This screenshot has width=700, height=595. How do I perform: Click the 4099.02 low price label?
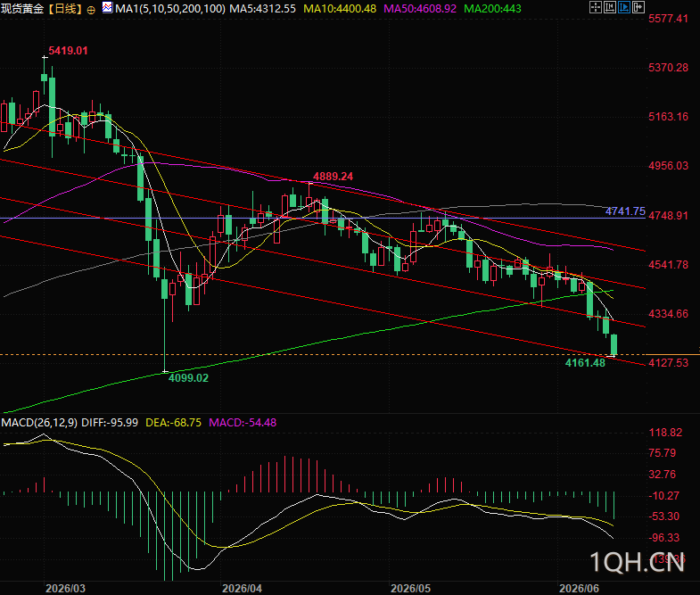pos(188,378)
